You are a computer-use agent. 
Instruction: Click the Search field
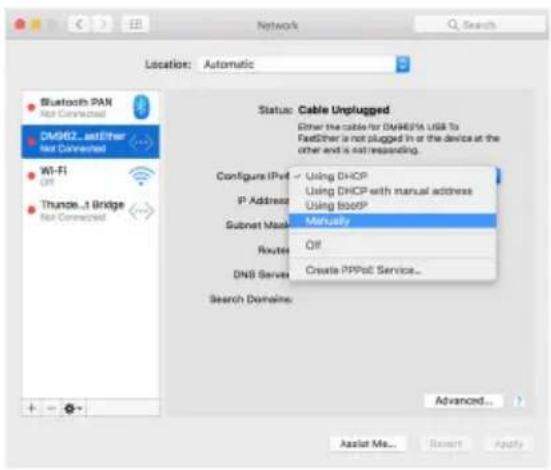point(480,25)
